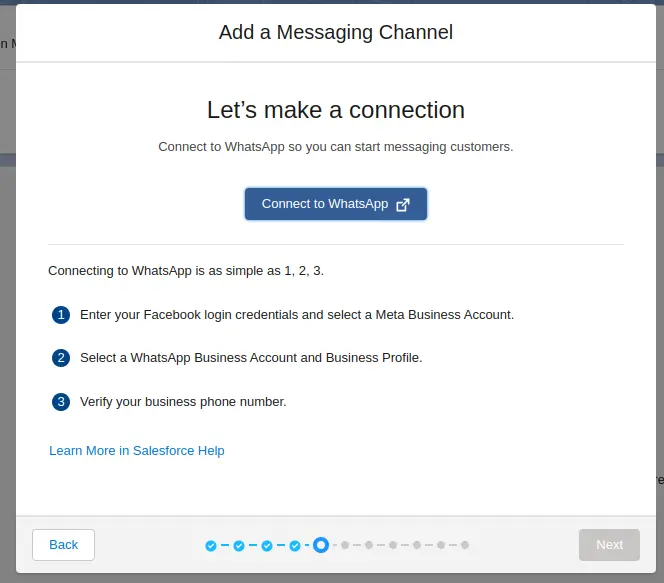Select the first completed progress step

(x=211, y=546)
